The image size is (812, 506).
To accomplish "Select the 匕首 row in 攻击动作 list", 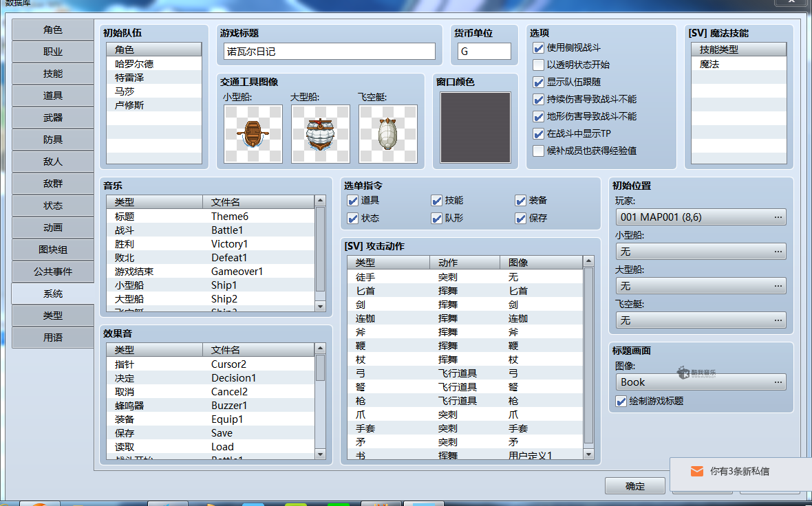I will 465,291.
